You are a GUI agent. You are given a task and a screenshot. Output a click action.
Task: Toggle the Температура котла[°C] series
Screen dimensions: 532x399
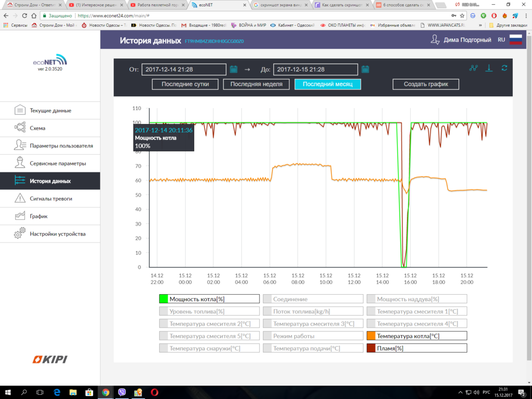point(417,336)
